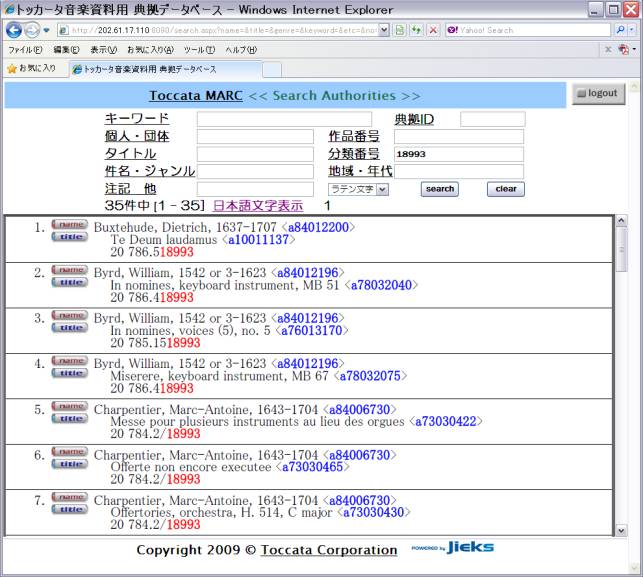Image resolution: width=643 pixels, height=577 pixels.
Task: Open the ラテン文字 script dropdown
Action: click(358, 189)
